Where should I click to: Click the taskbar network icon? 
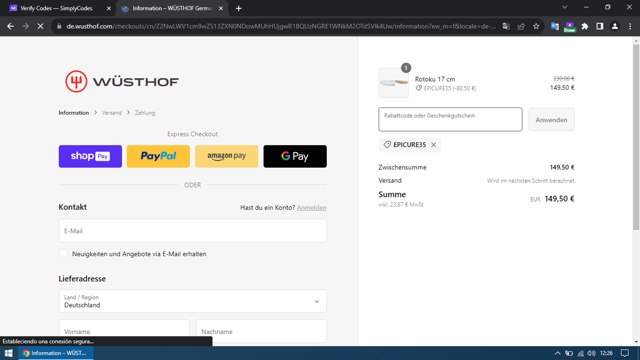pos(580,353)
